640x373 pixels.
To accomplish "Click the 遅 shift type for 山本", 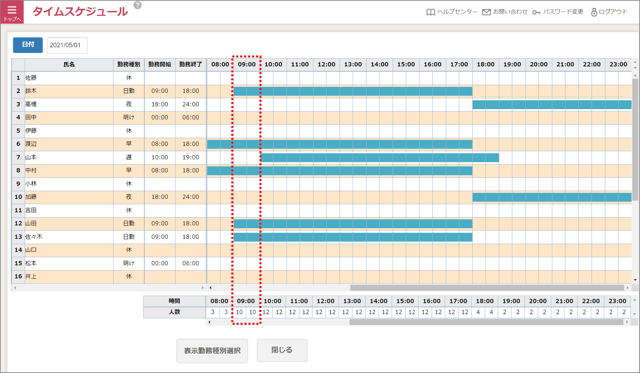I will pyautogui.click(x=129, y=157).
